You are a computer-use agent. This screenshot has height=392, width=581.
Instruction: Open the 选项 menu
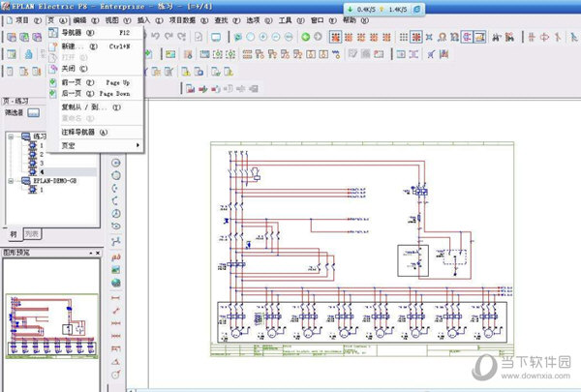(x=259, y=20)
